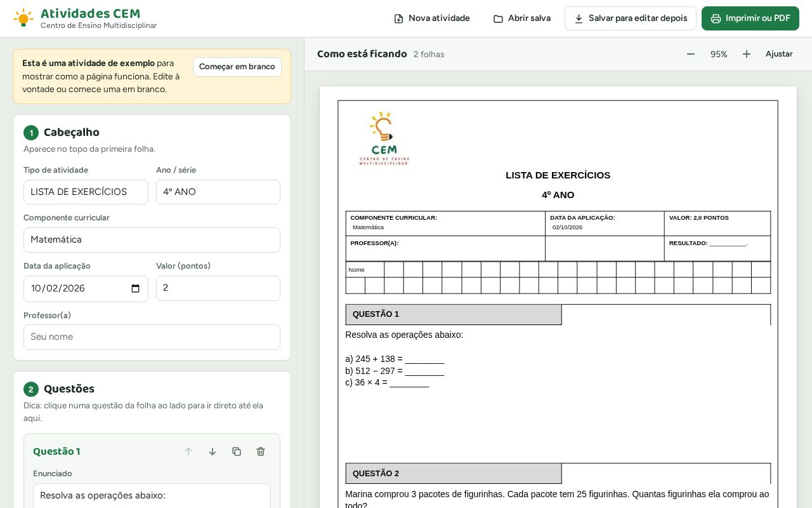Click the Data da aplicação field
812x508 pixels.
[x=86, y=288]
